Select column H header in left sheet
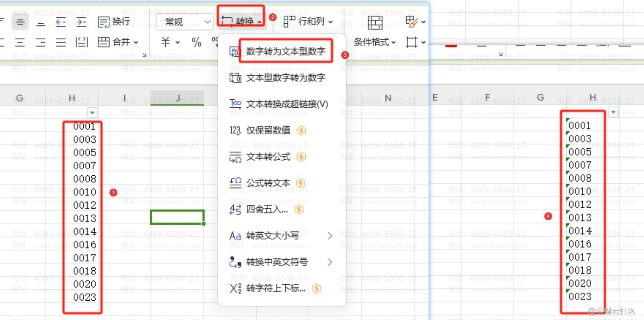 point(72,98)
